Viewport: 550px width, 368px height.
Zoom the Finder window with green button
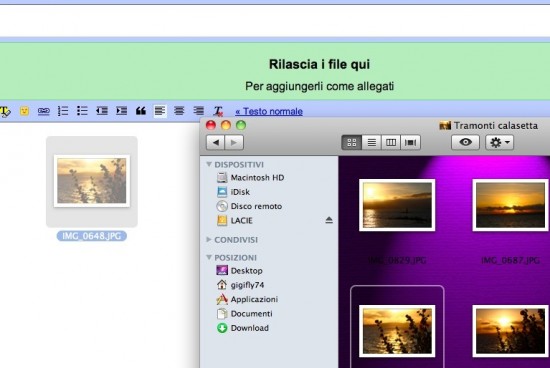pos(241,125)
